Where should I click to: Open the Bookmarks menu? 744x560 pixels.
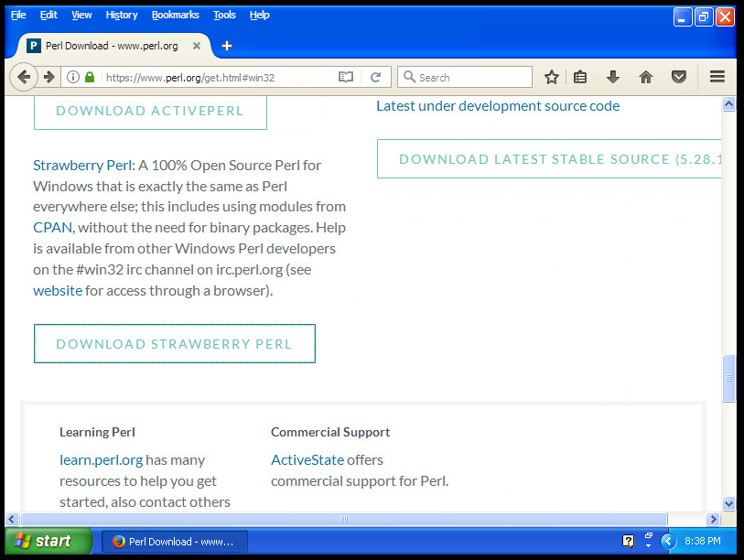(175, 15)
